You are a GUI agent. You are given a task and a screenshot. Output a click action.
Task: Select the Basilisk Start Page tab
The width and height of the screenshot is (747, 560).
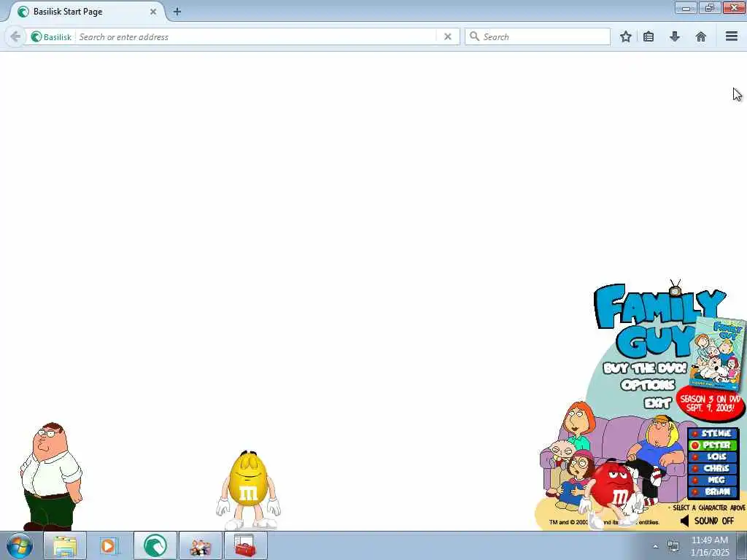pyautogui.click(x=86, y=12)
